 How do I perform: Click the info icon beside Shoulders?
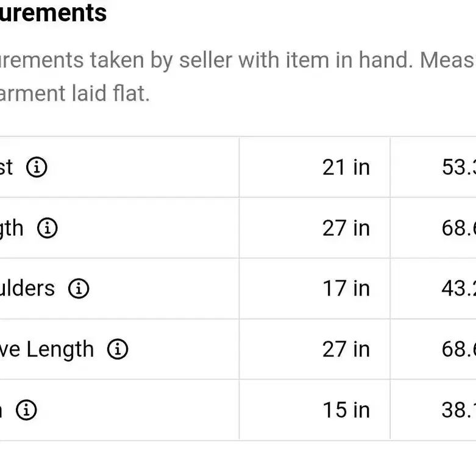[x=79, y=288]
